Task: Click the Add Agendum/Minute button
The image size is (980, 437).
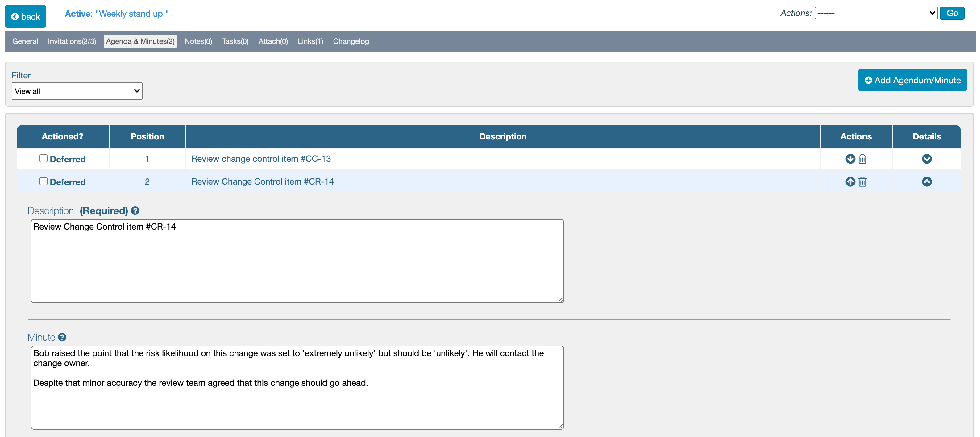Action: pos(912,80)
